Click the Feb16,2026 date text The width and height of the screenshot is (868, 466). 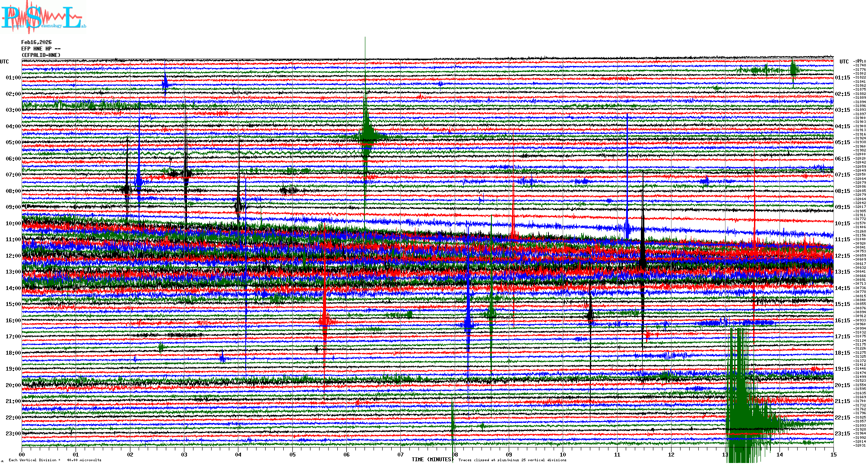(36, 42)
